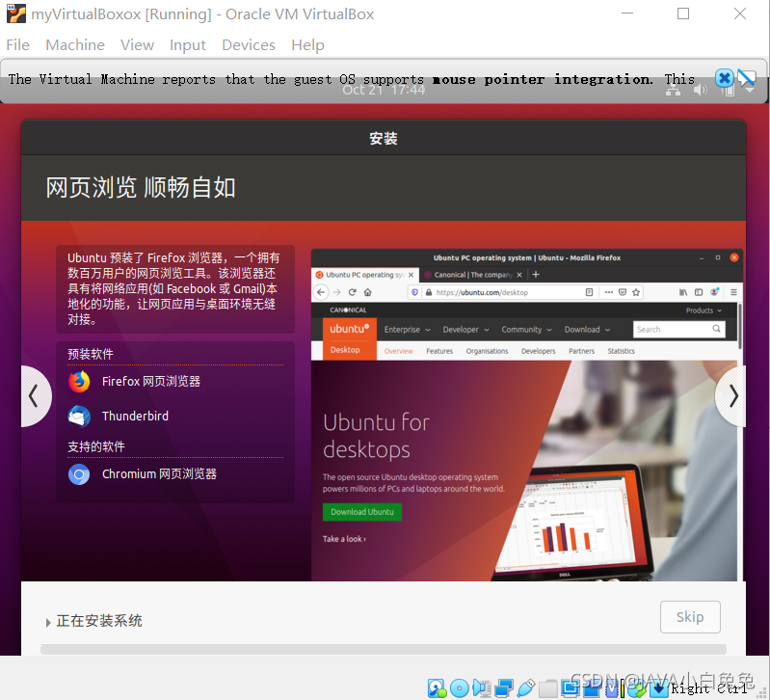Open the File menu

coord(17,44)
